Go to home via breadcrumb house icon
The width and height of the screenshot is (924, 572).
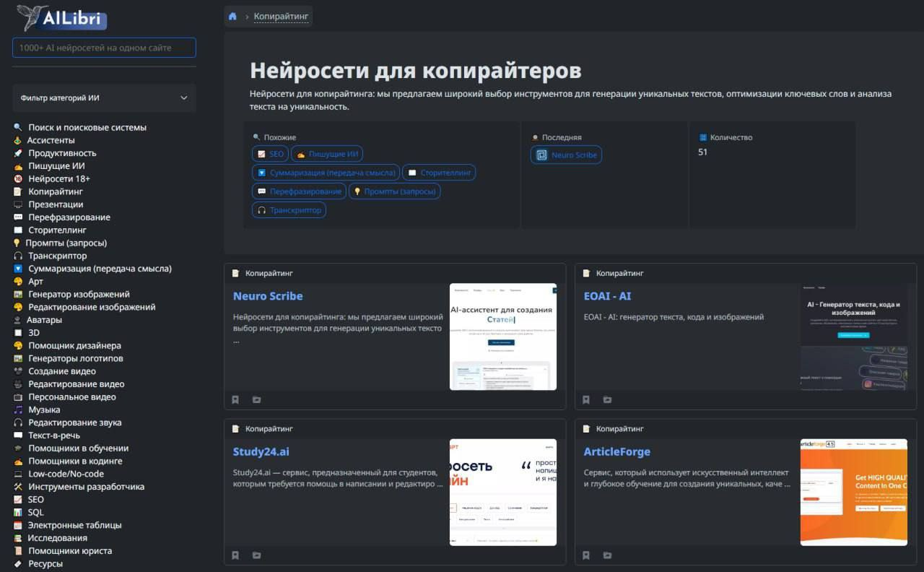pos(232,16)
